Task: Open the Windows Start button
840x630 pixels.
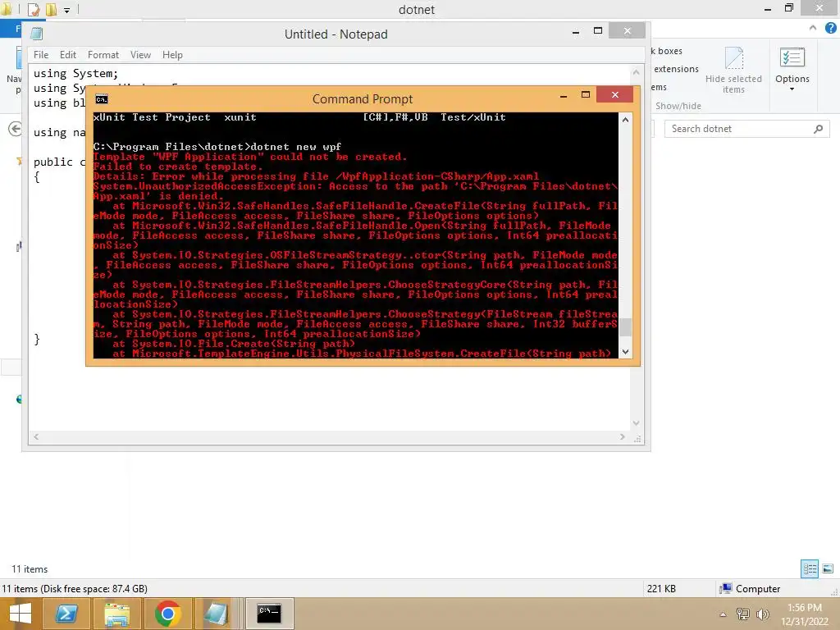Action: pos(21,614)
